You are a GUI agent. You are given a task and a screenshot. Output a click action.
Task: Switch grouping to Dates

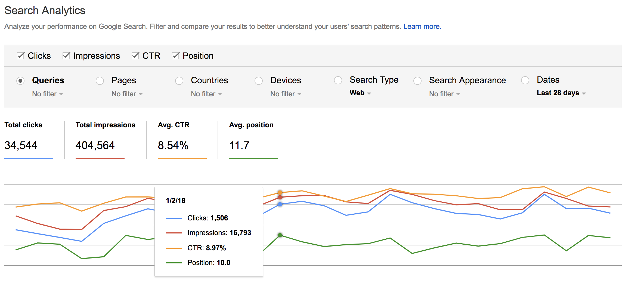coord(525,80)
